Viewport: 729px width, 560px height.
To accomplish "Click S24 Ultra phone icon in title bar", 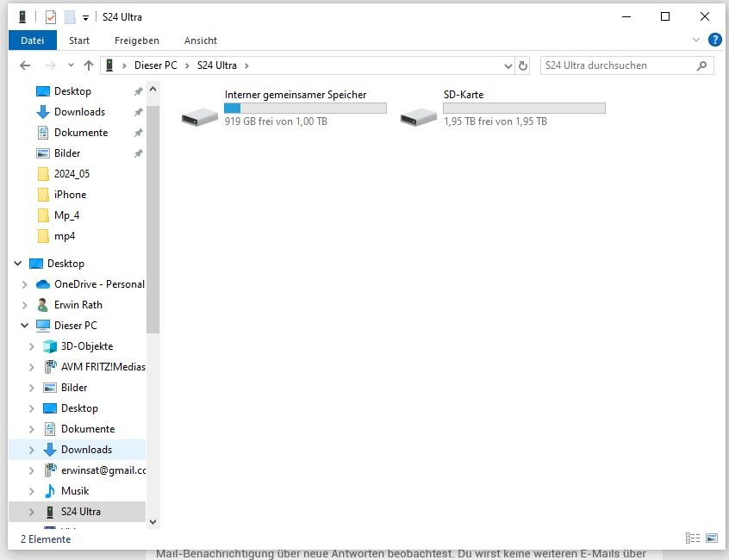I will 22,17.
